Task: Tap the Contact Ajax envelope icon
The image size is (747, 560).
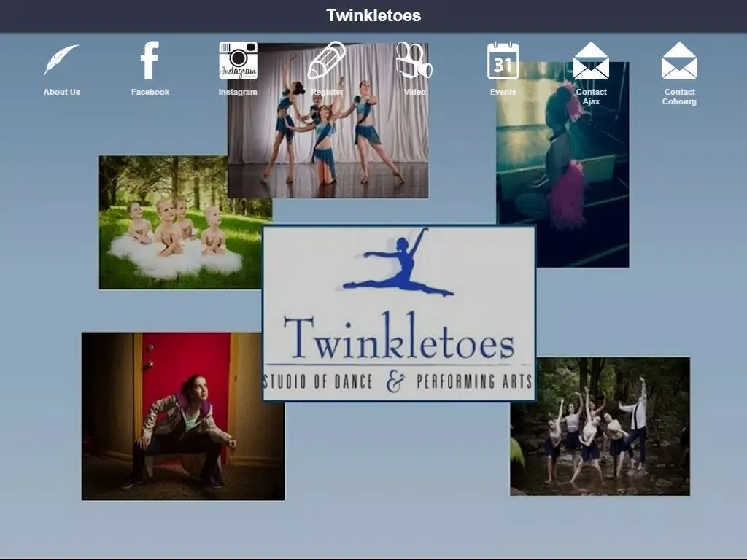Action: point(591,60)
